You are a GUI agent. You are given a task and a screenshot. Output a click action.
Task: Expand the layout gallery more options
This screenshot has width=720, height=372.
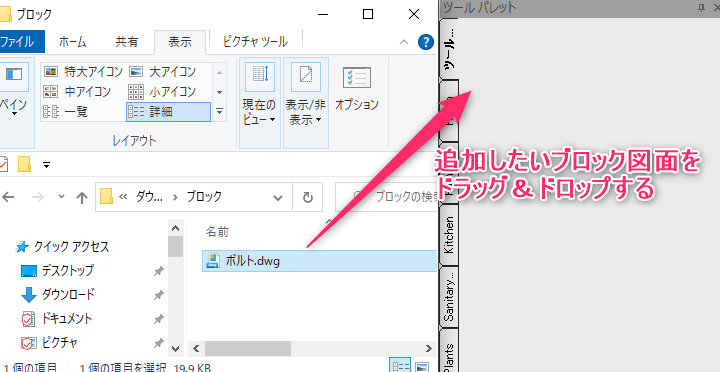pyautogui.click(x=219, y=111)
